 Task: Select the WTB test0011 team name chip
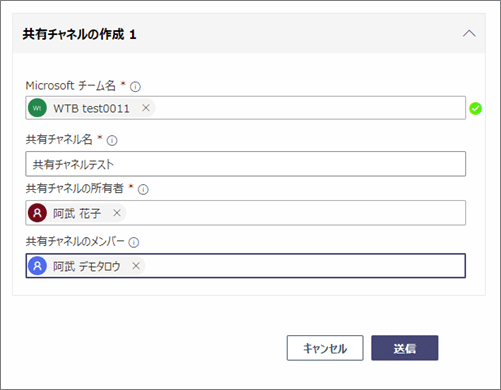click(x=91, y=108)
